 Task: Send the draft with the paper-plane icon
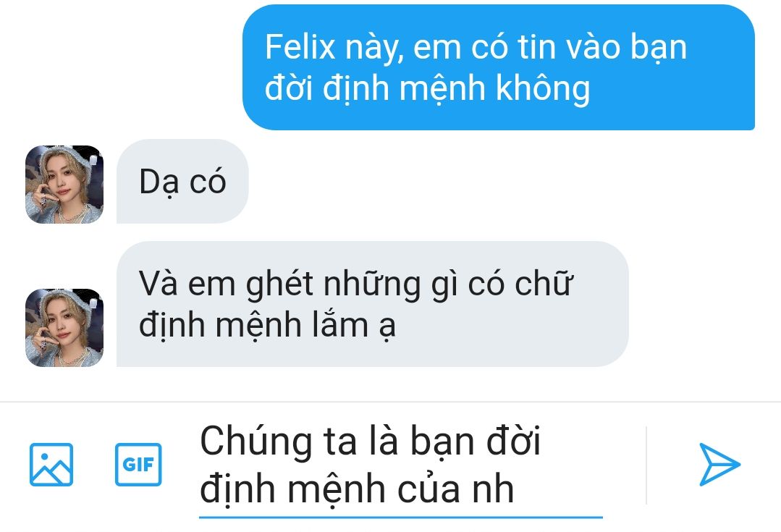[x=719, y=464]
